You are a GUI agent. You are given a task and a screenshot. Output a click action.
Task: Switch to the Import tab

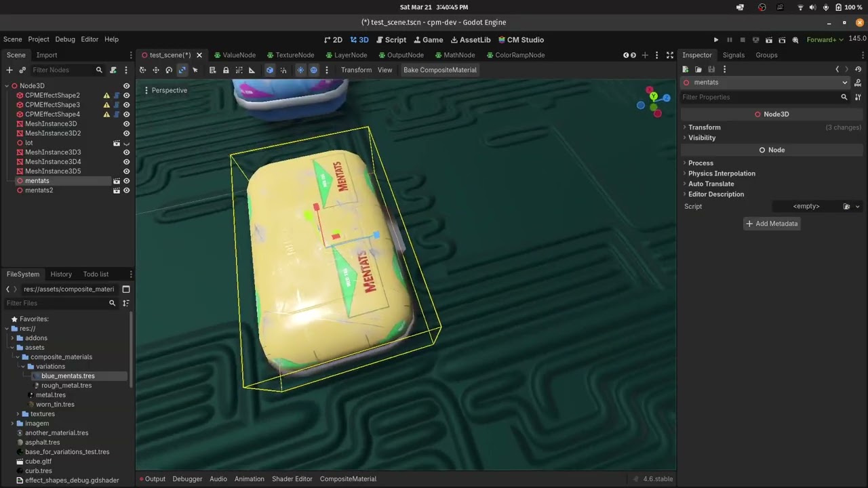click(47, 55)
